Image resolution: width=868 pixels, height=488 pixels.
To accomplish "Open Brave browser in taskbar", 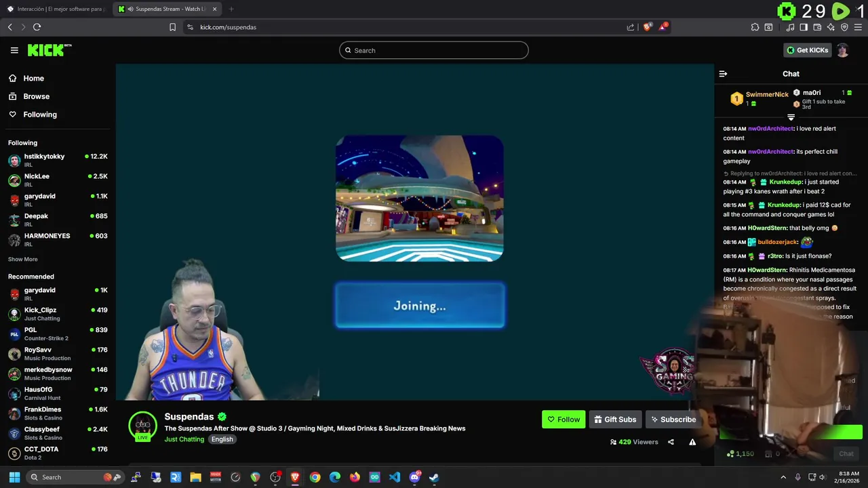I will pyautogui.click(x=295, y=477).
